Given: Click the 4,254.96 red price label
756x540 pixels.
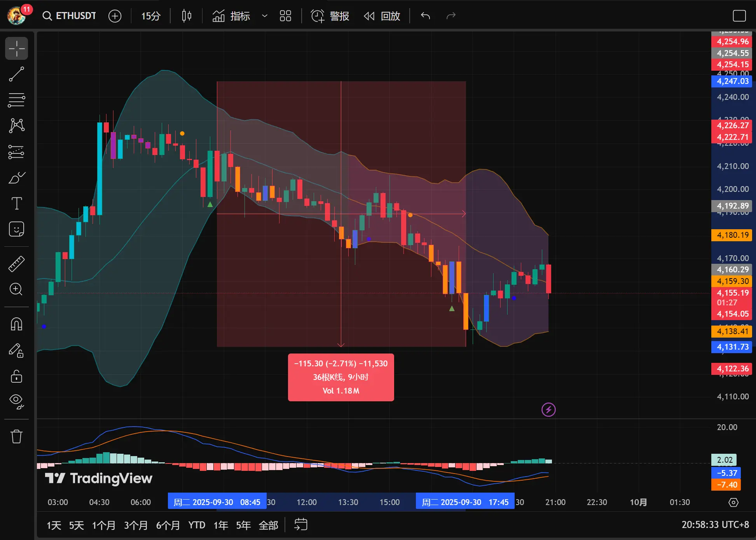Looking at the screenshot, I should (x=732, y=42).
